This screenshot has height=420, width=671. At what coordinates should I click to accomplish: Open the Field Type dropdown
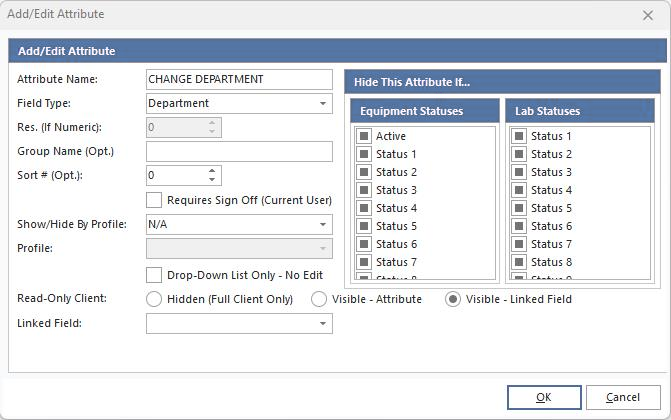239,104
